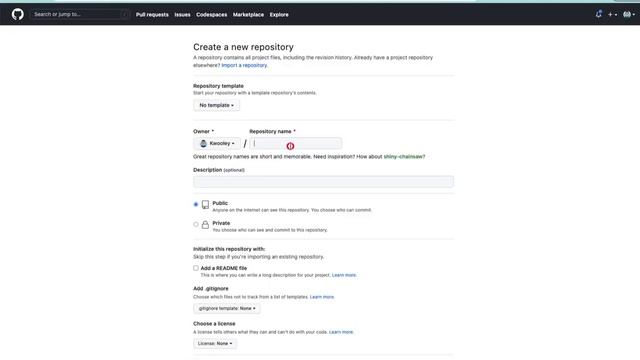Open Explore in top navigation
The width and height of the screenshot is (640, 360).
[x=279, y=15]
